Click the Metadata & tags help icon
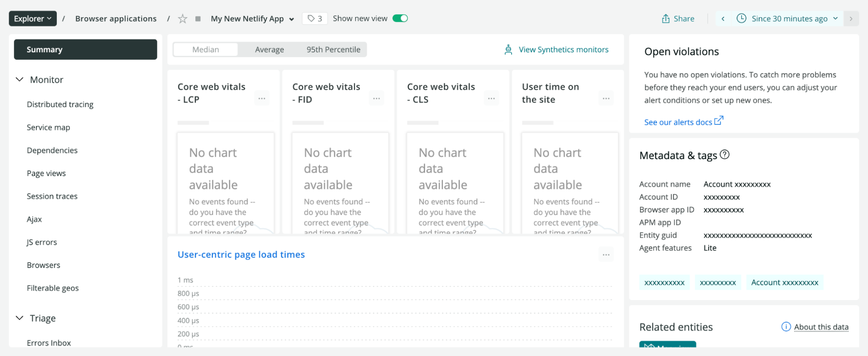The image size is (868, 356). point(725,154)
